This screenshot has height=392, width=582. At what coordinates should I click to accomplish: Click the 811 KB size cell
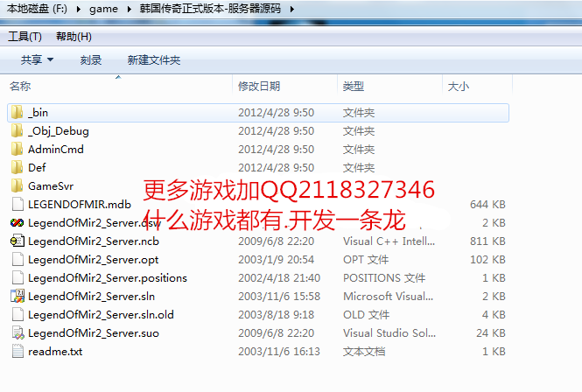point(487,241)
